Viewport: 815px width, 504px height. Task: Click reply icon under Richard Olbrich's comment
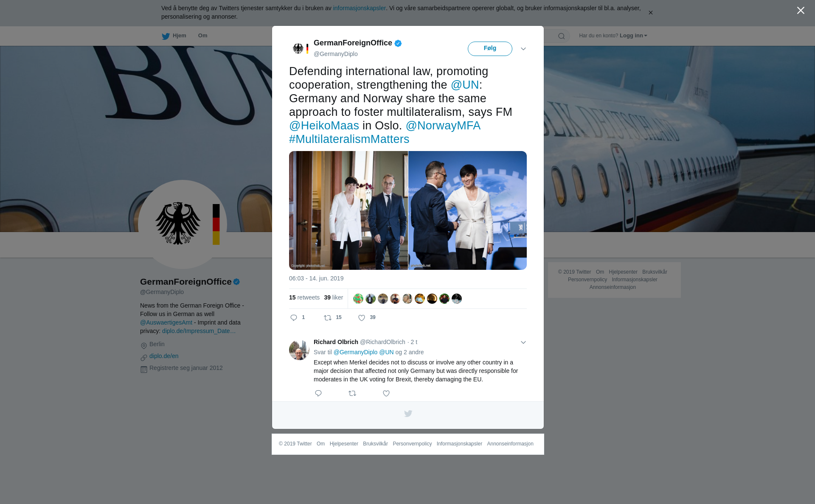tap(318, 393)
